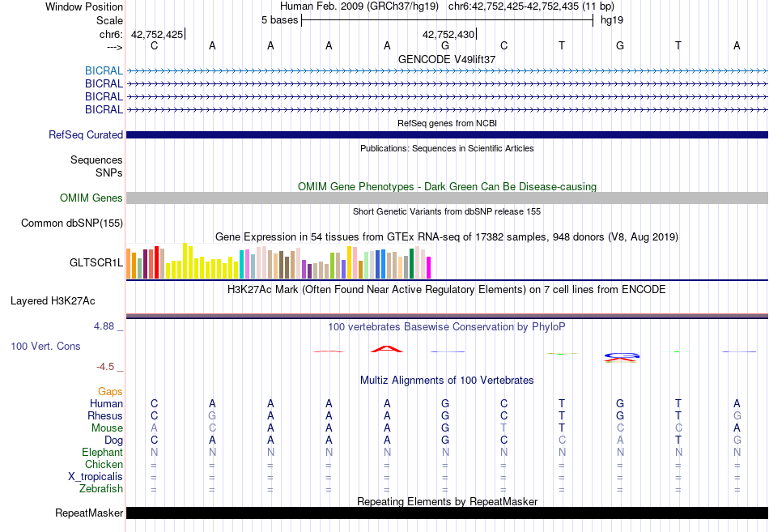Click the G base beneath 42,752,430 in the ruler

(x=445, y=45)
